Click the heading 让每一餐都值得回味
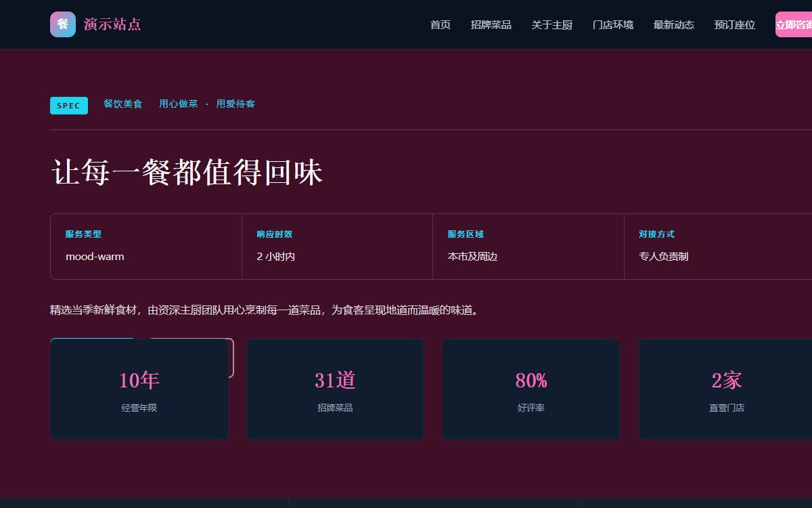Viewport: 812px width, 508px height. [187, 172]
